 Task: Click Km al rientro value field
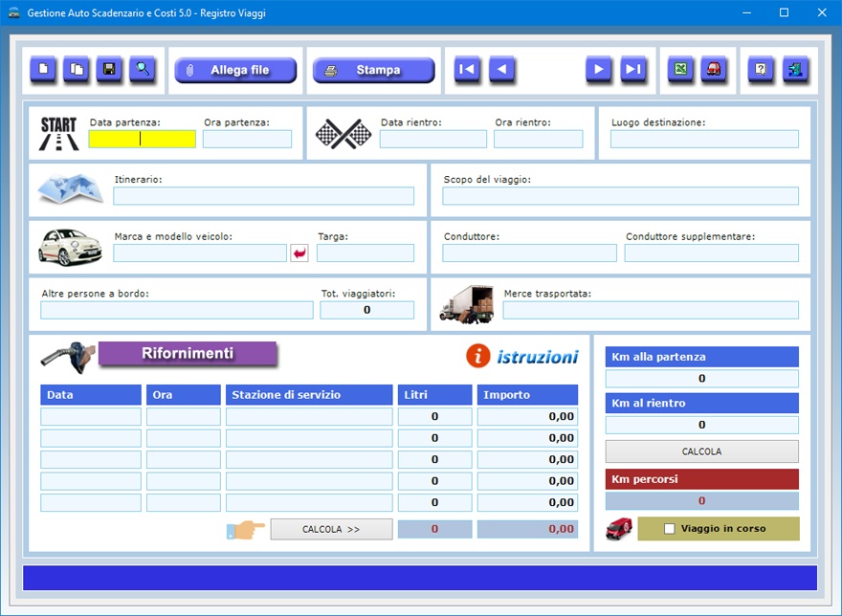pyautogui.click(x=702, y=425)
